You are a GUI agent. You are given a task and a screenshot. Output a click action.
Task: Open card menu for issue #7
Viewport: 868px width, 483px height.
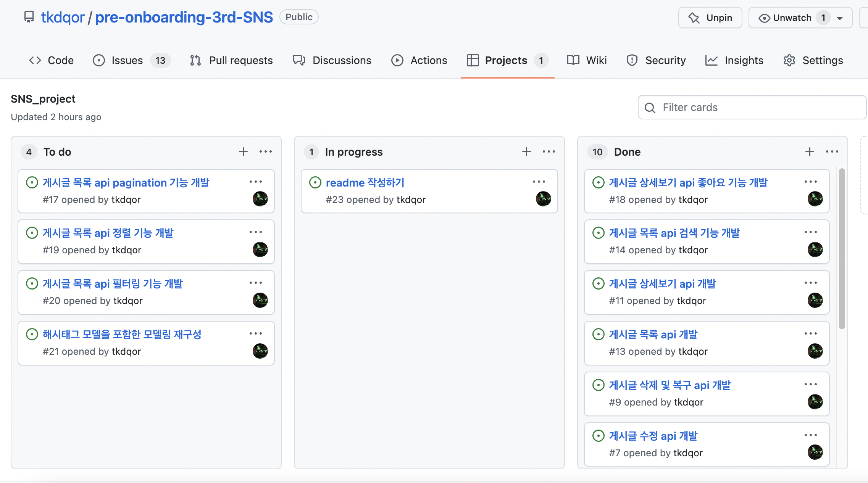click(x=811, y=435)
